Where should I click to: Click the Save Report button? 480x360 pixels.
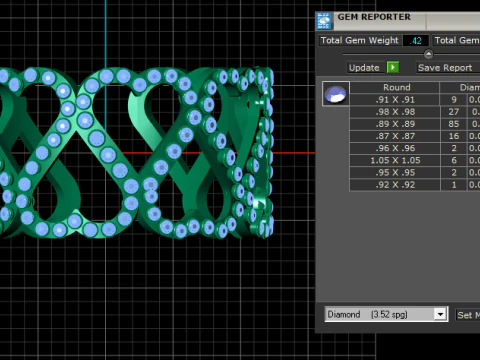(x=445, y=68)
